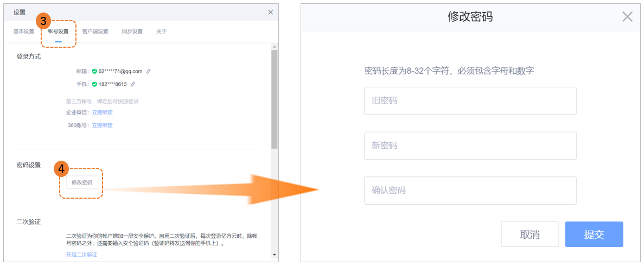Screen dimensions: 644x266
Task: Click the scrollbar down arrow in settings
Action: [x=274, y=254]
